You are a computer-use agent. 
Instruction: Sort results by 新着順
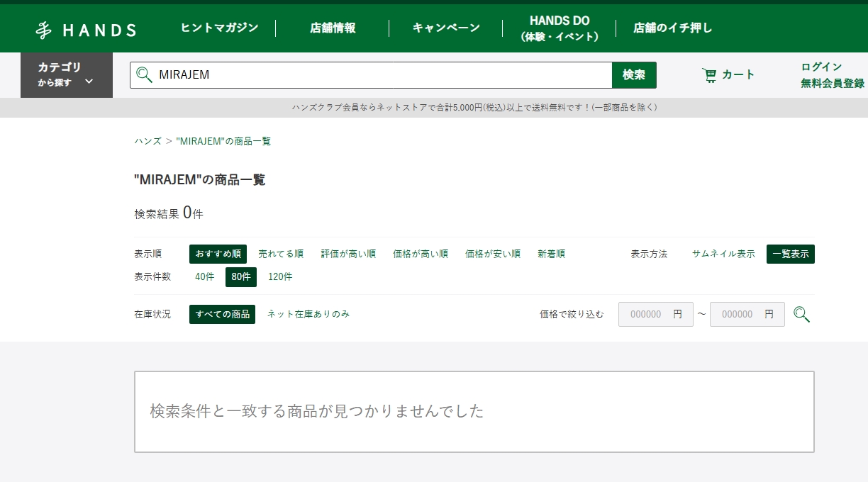click(551, 254)
